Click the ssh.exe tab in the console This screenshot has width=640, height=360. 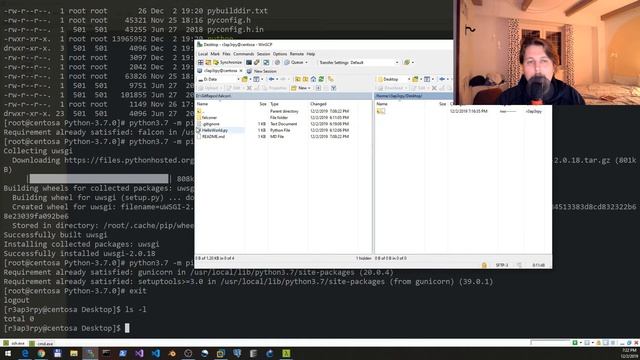coord(15,343)
